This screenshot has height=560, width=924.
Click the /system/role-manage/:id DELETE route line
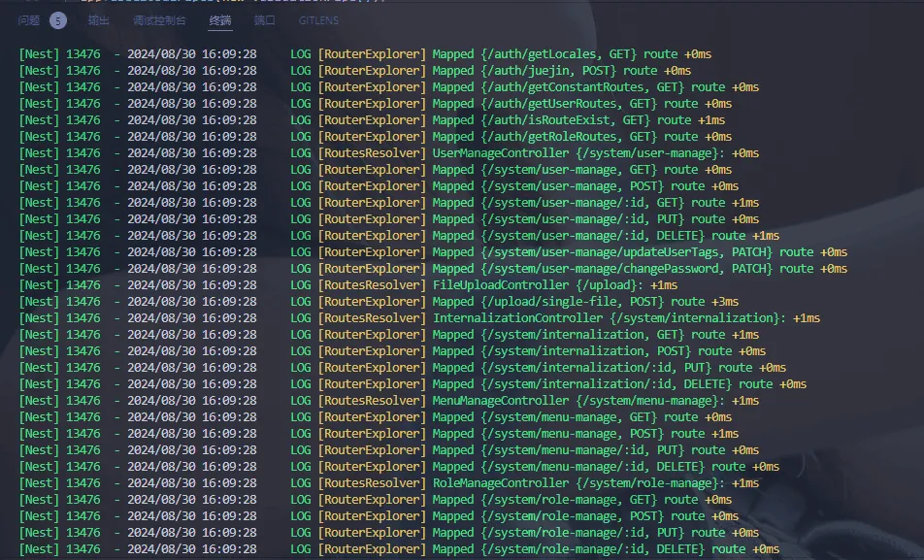(x=400, y=549)
